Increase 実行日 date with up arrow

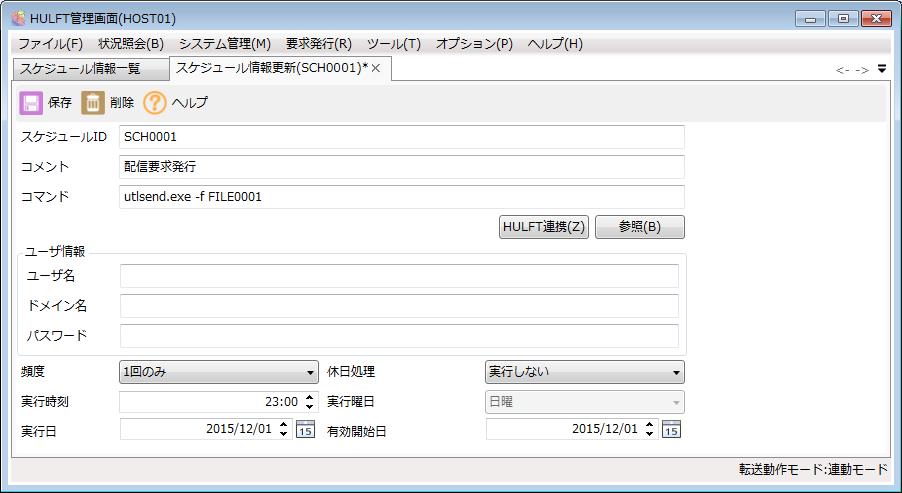pos(283,425)
